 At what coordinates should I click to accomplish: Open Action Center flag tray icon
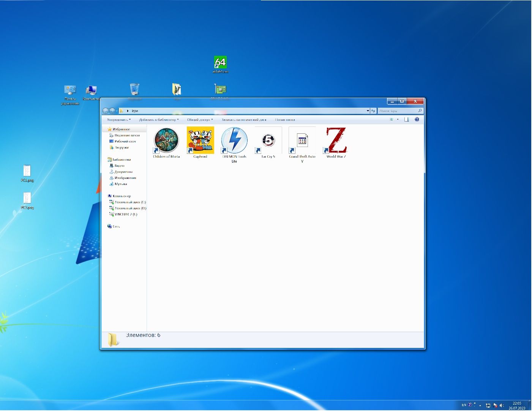point(495,405)
